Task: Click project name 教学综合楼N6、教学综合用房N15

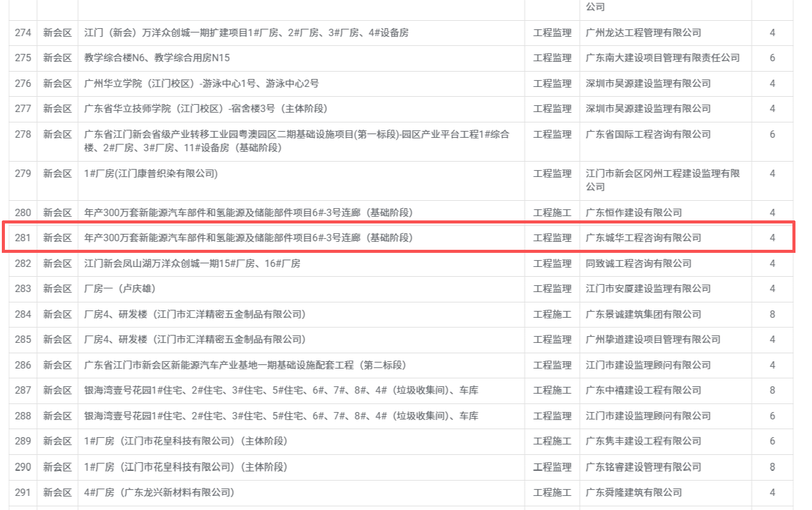Action: pos(157,58)
